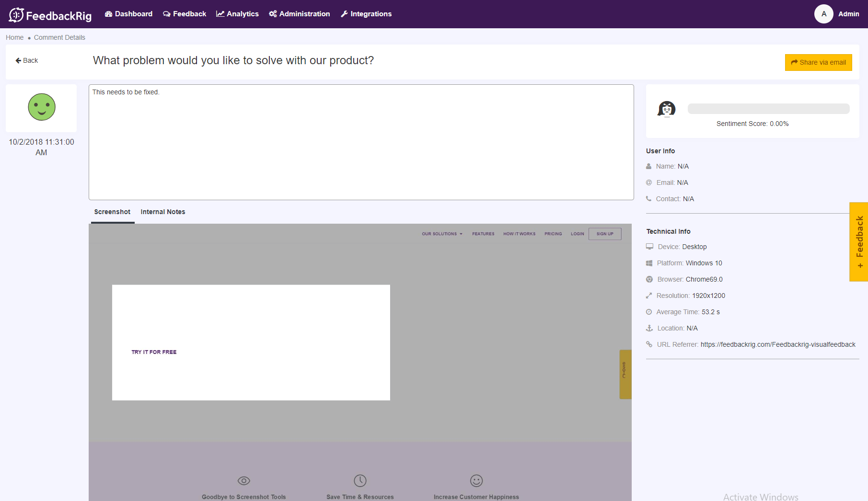Open the Feedback menu item

coord(185,14)
